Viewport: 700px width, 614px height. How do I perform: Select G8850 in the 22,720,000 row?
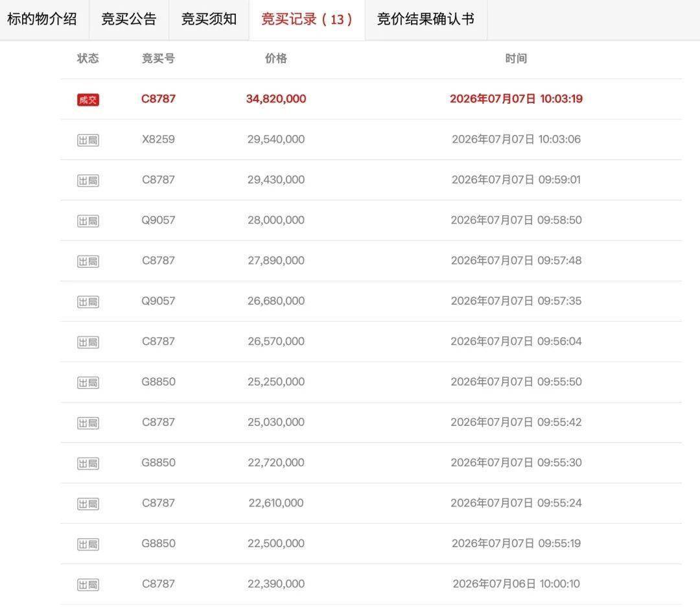pyautogui.click(x=159, y=463)
